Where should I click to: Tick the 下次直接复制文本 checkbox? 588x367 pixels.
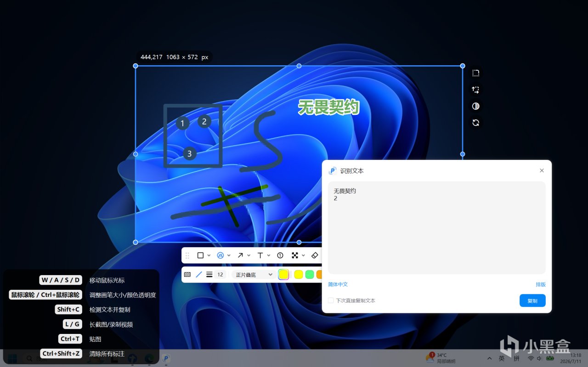click(331, 300)
